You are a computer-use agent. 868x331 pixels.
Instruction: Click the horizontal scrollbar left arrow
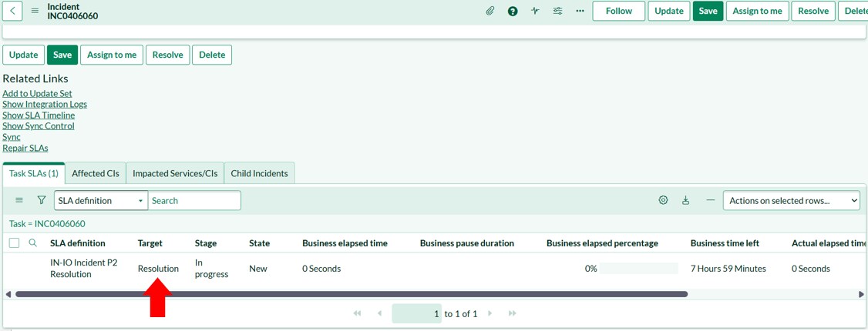pyautogui.click(x=7, y=294)
